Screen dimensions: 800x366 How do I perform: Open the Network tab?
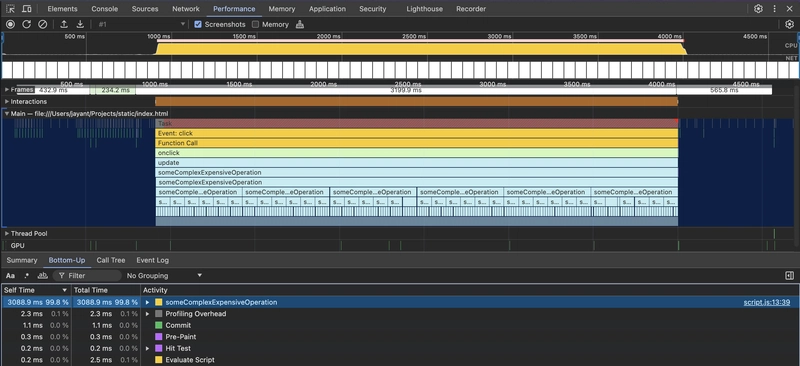pos(186,9)
